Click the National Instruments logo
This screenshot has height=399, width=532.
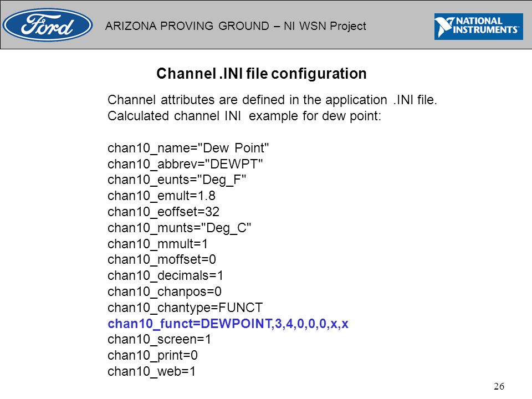pyautogui.click(x=478, y=27)
